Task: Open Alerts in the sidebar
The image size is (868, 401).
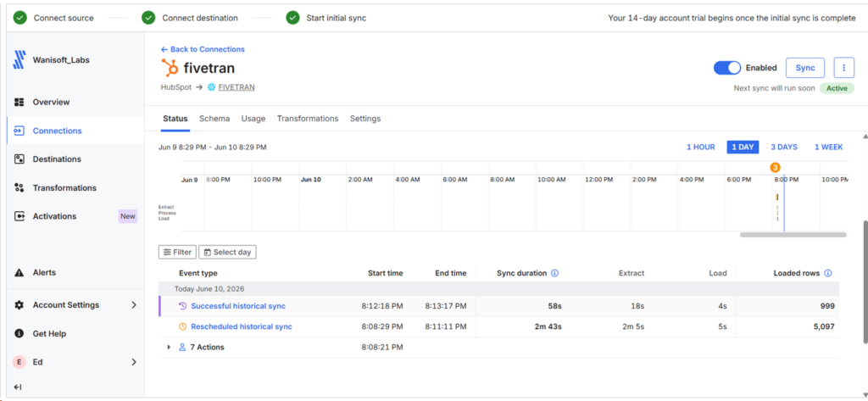Action: click(44, 272)
